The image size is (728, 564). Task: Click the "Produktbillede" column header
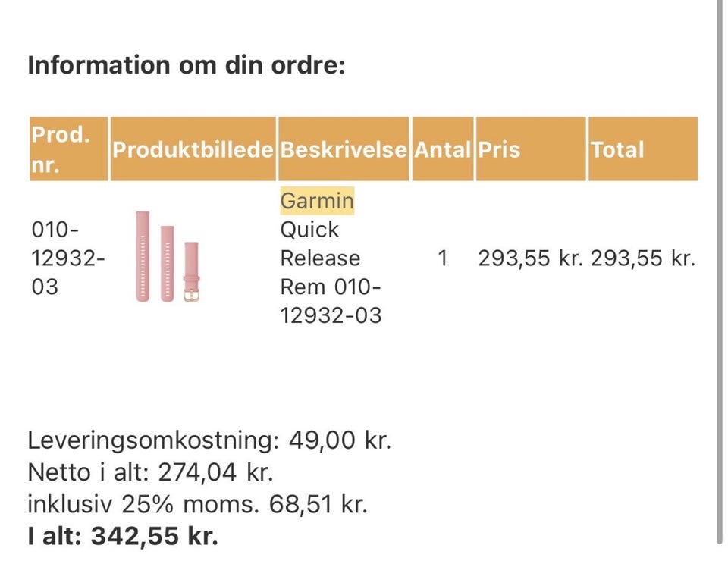click(x=193, y=149)
